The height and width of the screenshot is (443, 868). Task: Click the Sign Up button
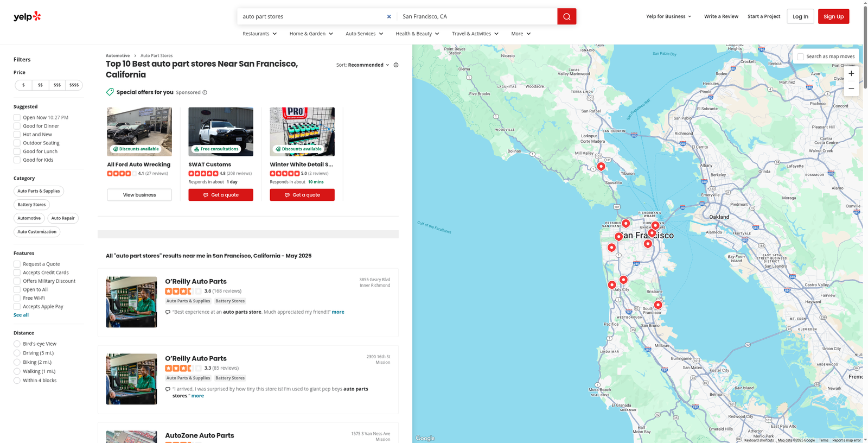click(834, 16)
